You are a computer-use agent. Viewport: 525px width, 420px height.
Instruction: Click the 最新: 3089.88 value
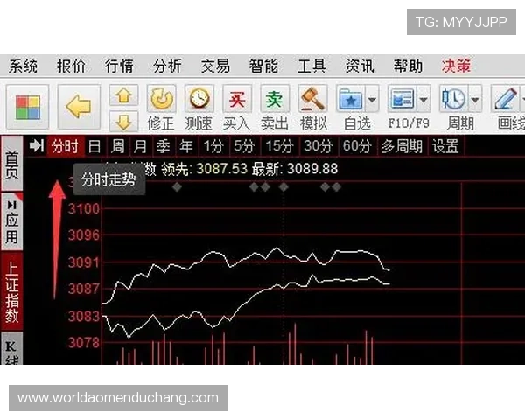point(295,169)
